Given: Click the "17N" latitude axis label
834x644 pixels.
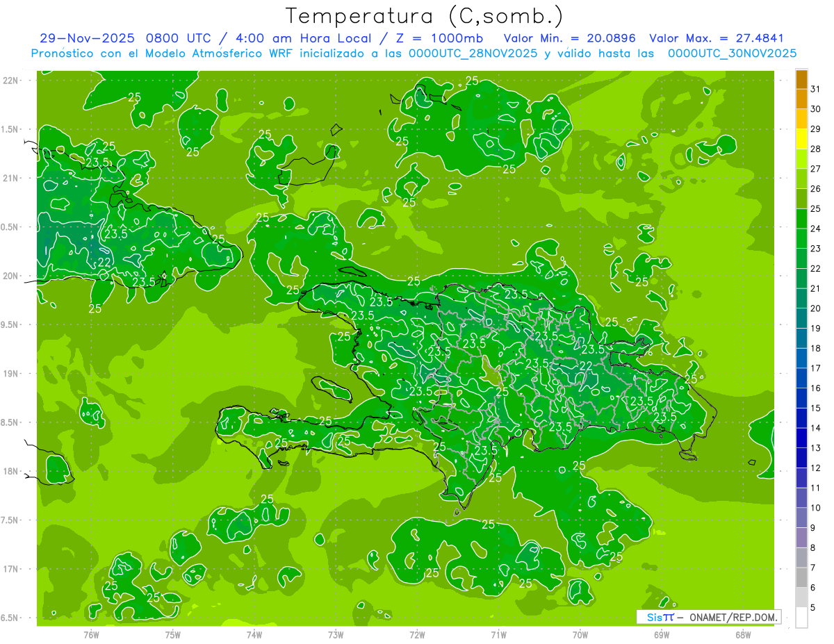Looking at the screenshot, I should point(11,569).
